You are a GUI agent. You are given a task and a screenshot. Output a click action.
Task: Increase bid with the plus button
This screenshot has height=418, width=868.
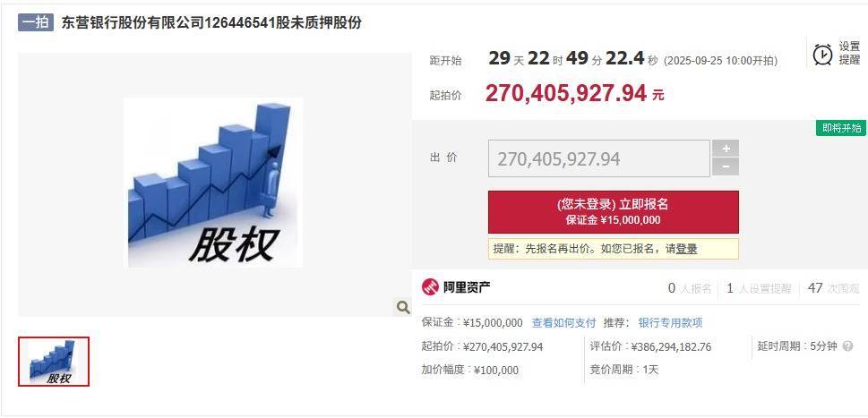pos(726,149)
